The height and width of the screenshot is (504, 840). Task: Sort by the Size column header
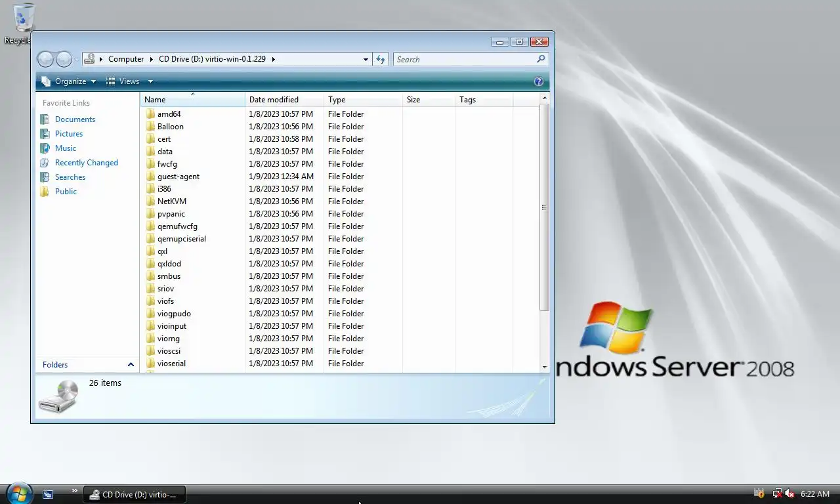(429, 100)
